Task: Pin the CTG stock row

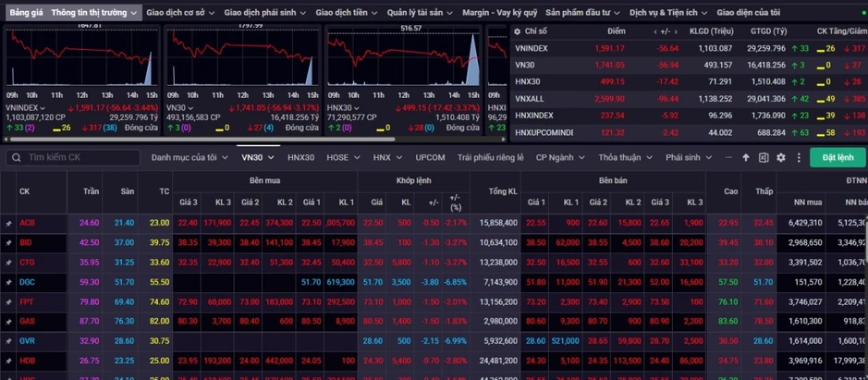Action: pyautogui.click(x=8, y=263)
